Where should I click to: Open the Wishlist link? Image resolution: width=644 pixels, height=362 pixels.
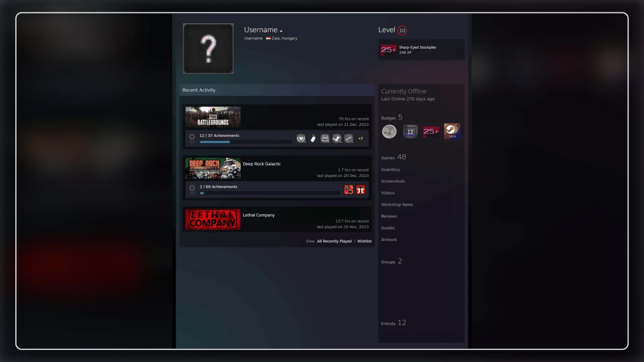[x=364, y=241]
